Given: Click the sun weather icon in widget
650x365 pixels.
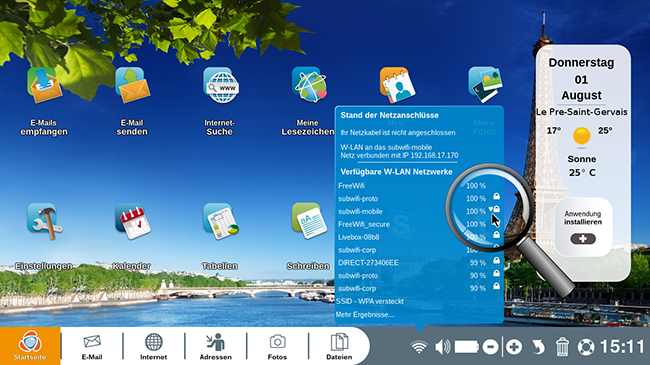Looking at the screenshot, I should tap(582, 136).
